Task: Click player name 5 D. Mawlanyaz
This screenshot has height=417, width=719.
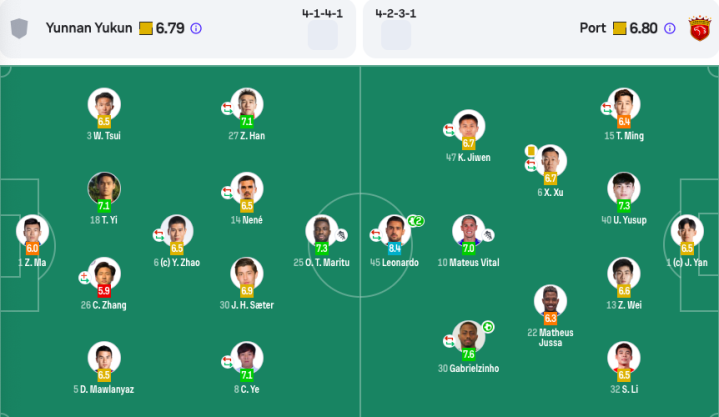Action: 104,389
